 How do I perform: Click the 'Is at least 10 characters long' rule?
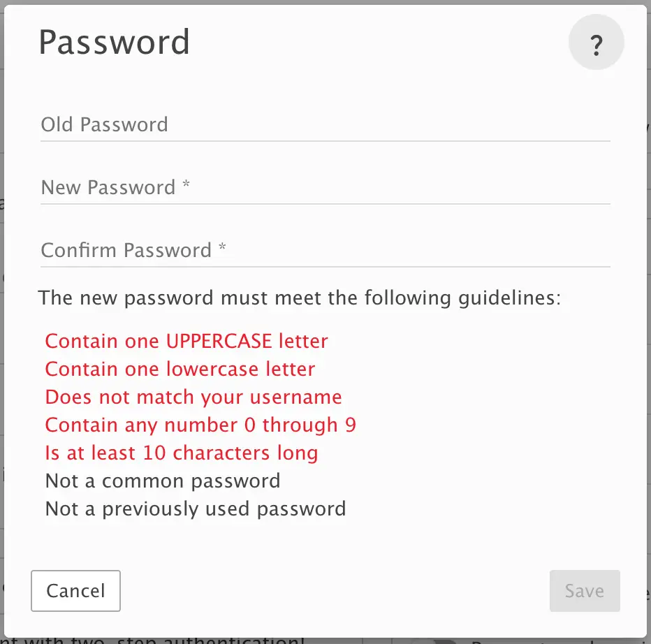(182, 453)
